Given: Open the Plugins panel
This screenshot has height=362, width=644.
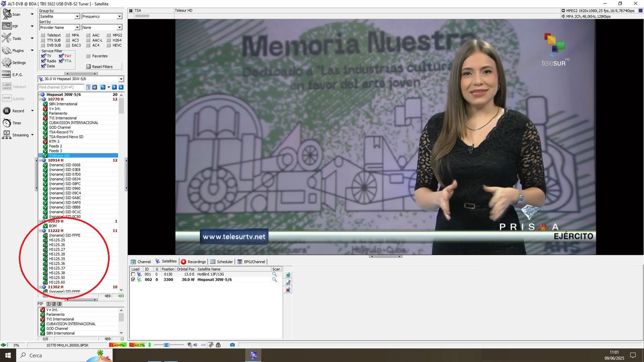Looking at the screenshot, I should tap(14, 50).
